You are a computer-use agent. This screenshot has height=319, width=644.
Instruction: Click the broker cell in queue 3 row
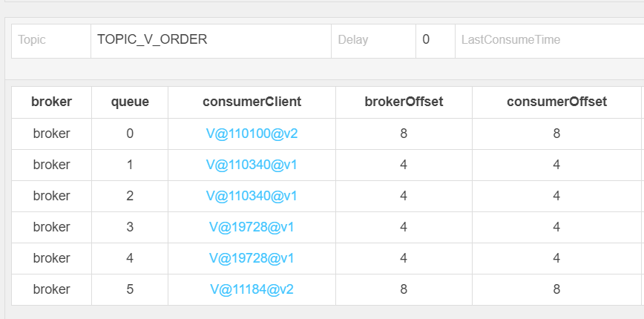coord(51,228)
